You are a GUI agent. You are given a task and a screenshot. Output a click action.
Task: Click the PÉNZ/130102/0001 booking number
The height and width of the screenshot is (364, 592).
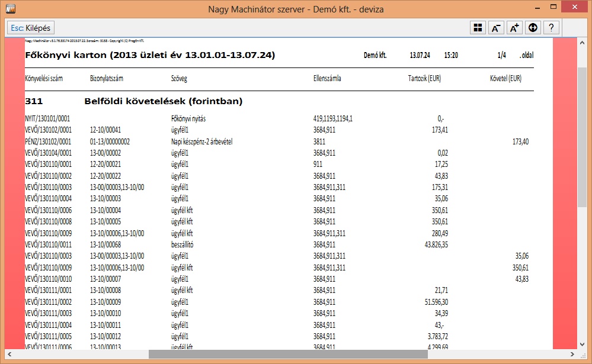click(x=48, y=141)
